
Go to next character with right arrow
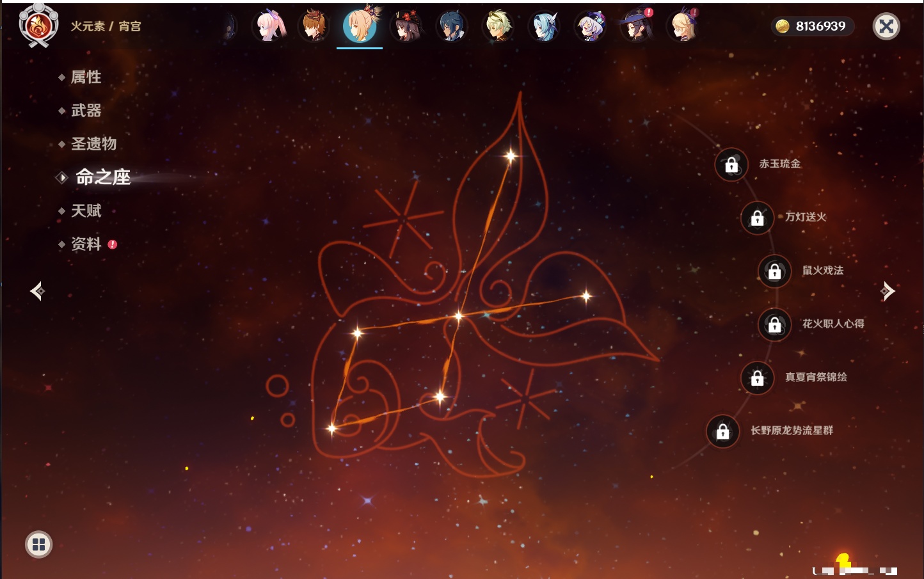click(887, 291)
